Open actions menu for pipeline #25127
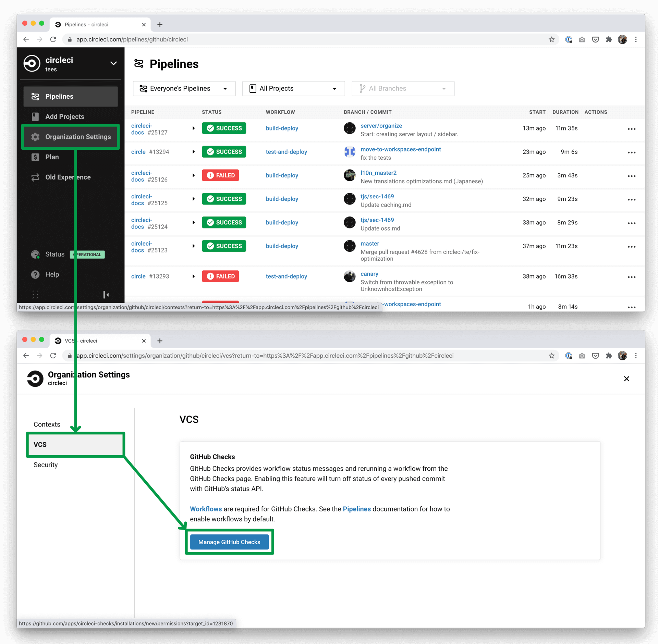 631,129
